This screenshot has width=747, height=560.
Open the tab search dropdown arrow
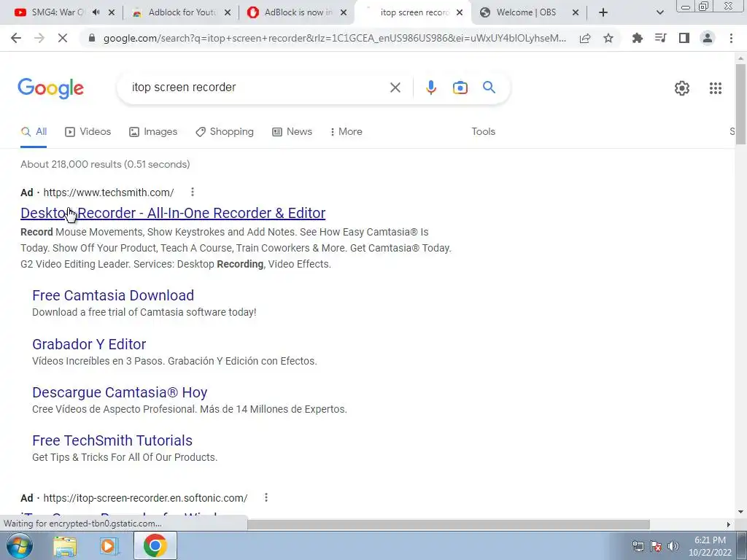[x=659, y=13]
